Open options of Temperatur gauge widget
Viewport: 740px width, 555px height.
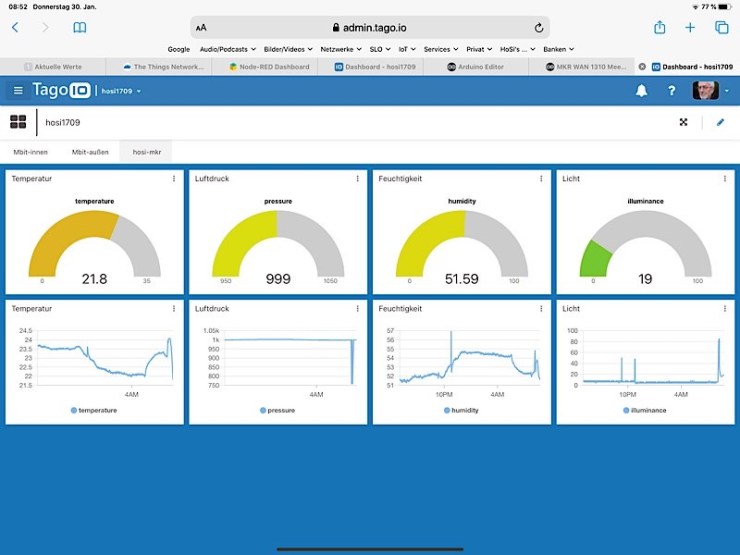coord(174,179)
